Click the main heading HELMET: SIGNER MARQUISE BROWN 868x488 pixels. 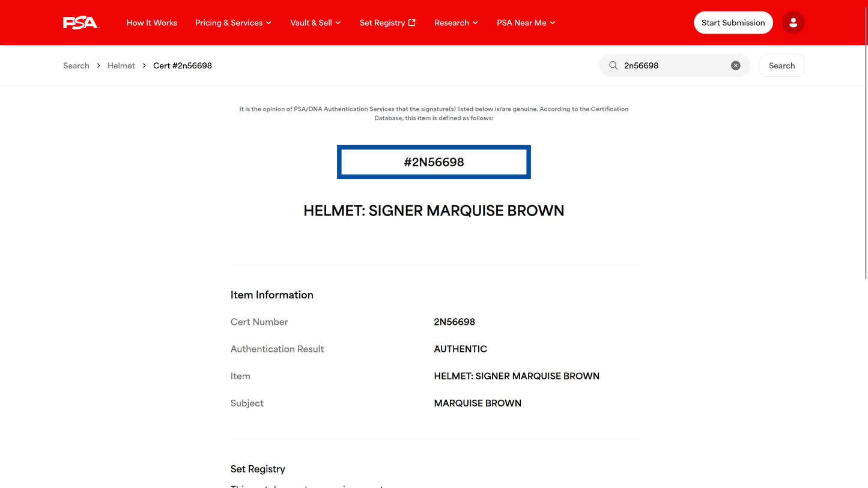pyautogui.click(x=434, y=211)
